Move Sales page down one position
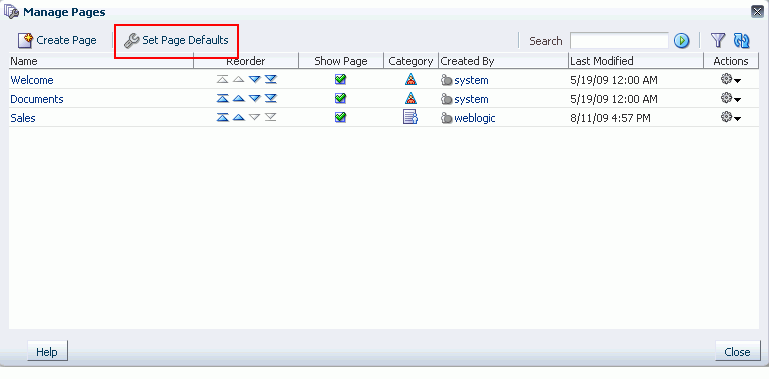The height and width of the screenshot is (379, 769). [255, 118]
